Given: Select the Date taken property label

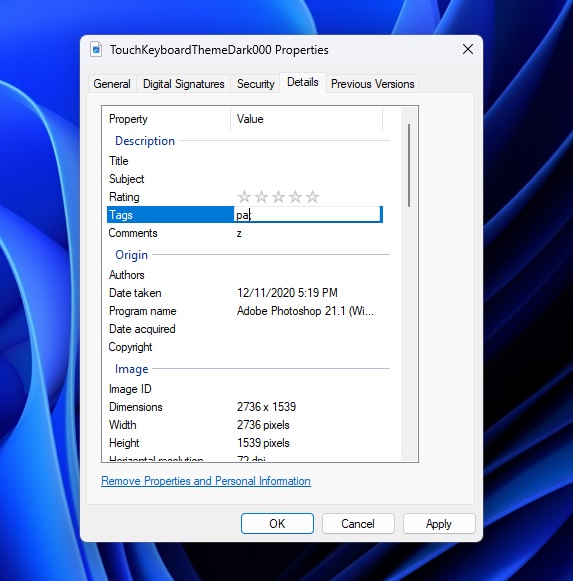Looking at the screenshot, I should coord(135,293).
